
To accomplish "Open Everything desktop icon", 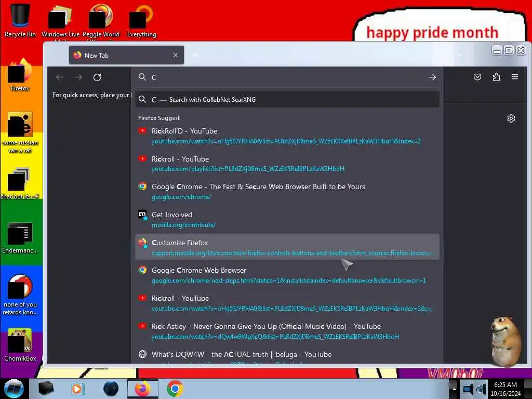I will [141, 20].
